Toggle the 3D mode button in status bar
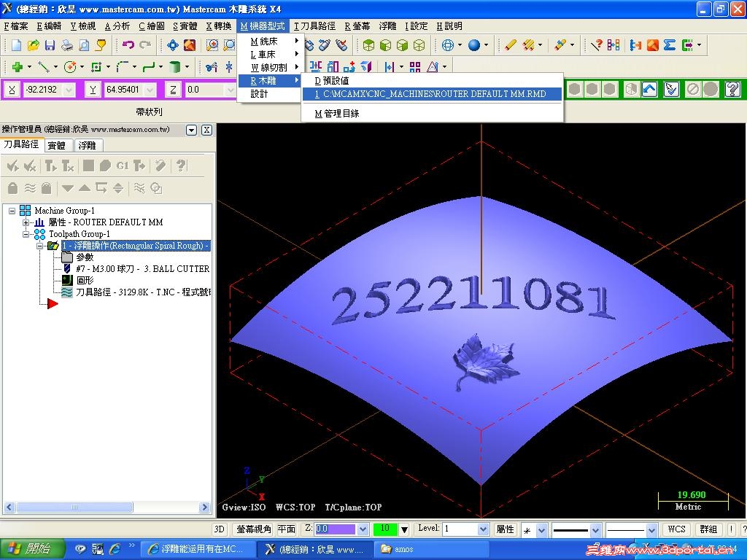Screen dimensions: 747x560 click(219, 529)
